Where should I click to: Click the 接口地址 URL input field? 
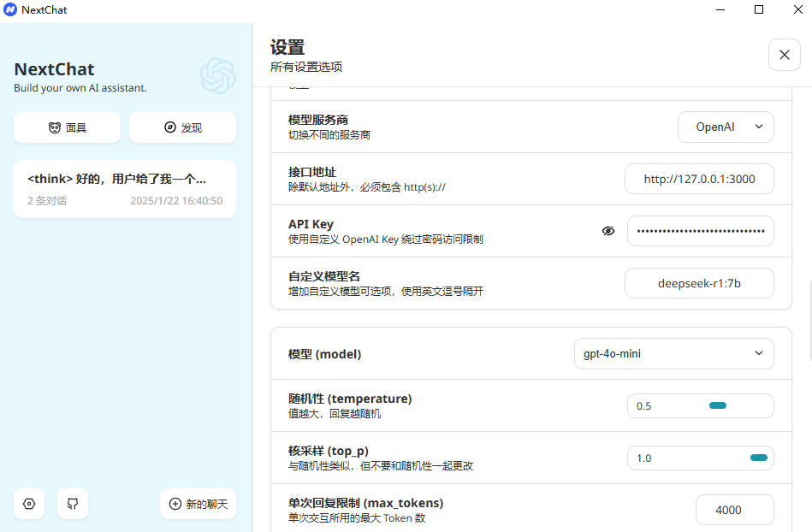[699, 179]
